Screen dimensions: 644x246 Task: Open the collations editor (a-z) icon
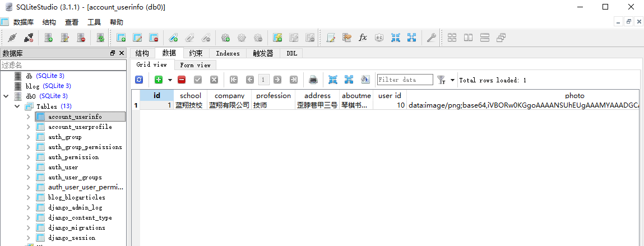[379, 38]
